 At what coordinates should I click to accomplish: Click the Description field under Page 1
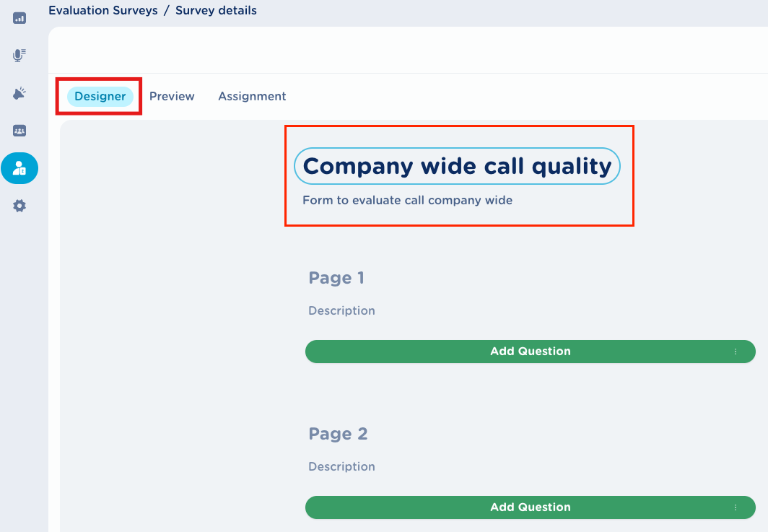coord(341,311)
